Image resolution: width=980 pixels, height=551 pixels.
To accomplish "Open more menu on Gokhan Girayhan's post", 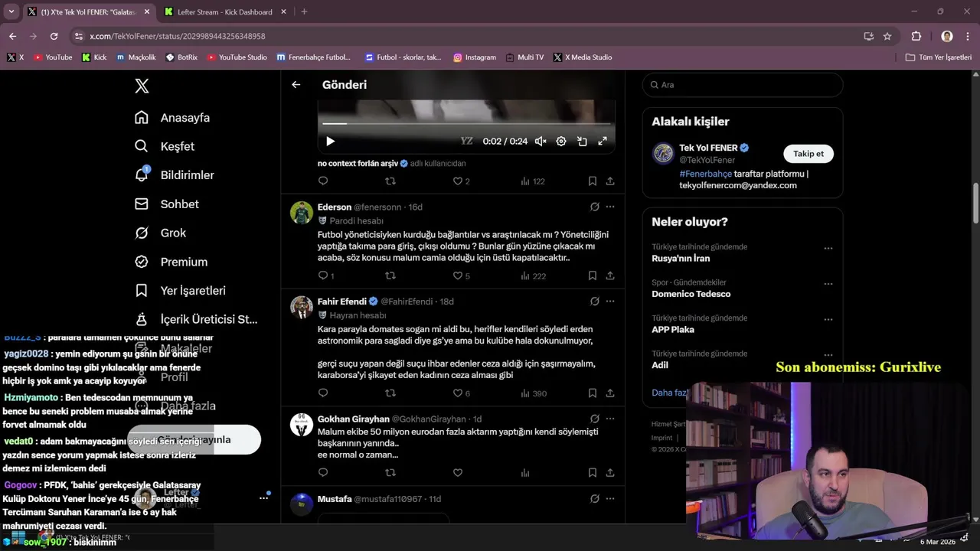I will pos(610,419).
